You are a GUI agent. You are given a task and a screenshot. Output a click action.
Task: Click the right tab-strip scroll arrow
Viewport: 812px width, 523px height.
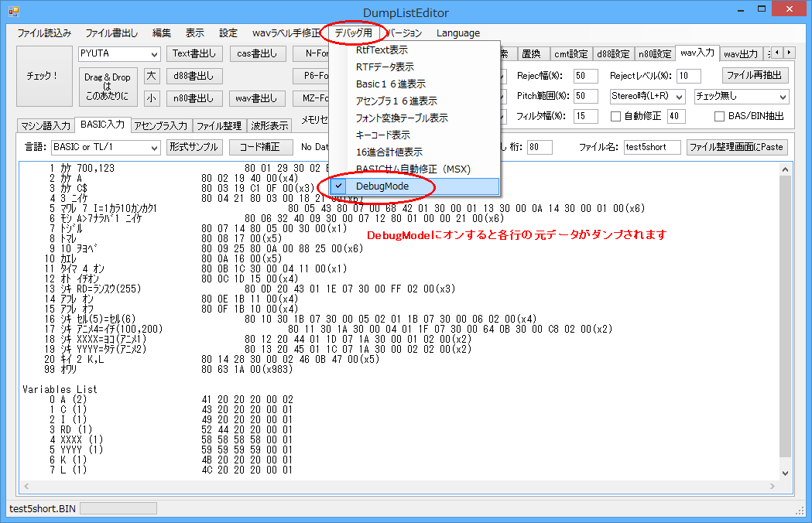pyautogui.click(x=790, y=53)
